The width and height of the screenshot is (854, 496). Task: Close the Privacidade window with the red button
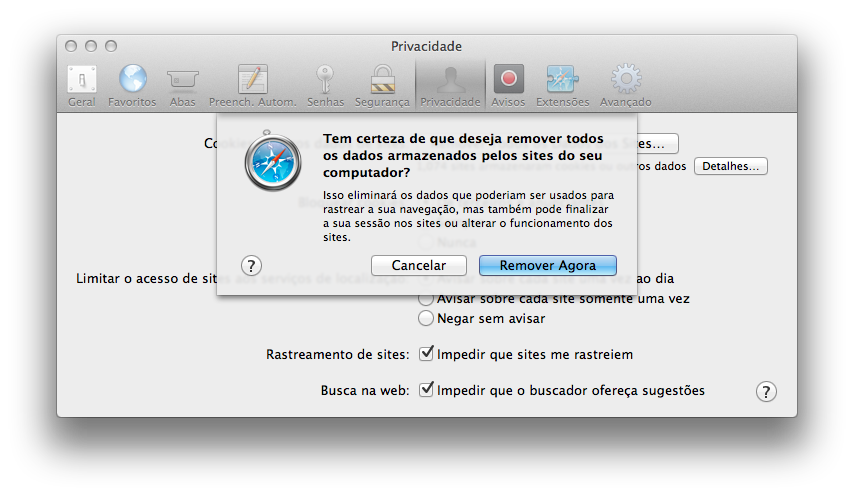tap(72, 46)
